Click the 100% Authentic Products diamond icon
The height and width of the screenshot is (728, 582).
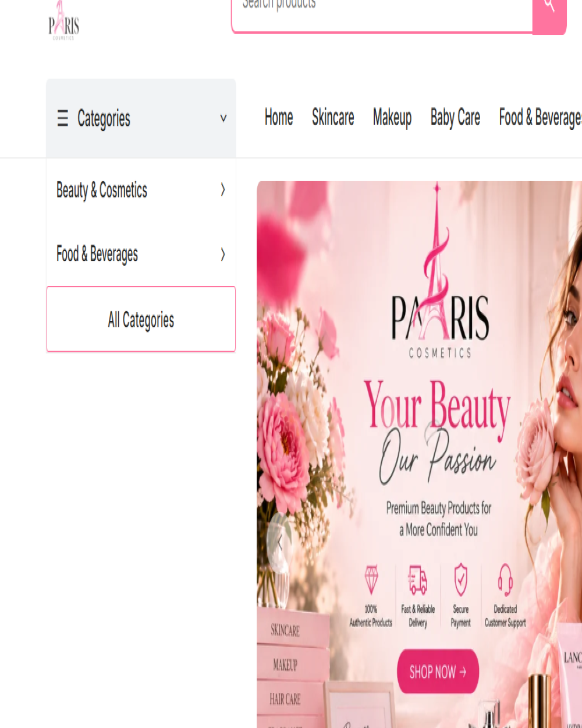click(371, 579)
